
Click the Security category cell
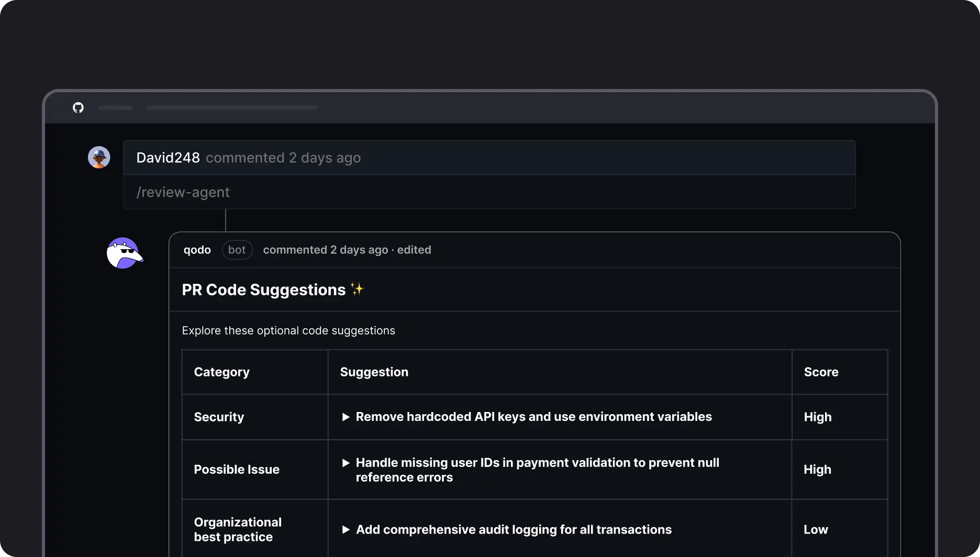219,417
